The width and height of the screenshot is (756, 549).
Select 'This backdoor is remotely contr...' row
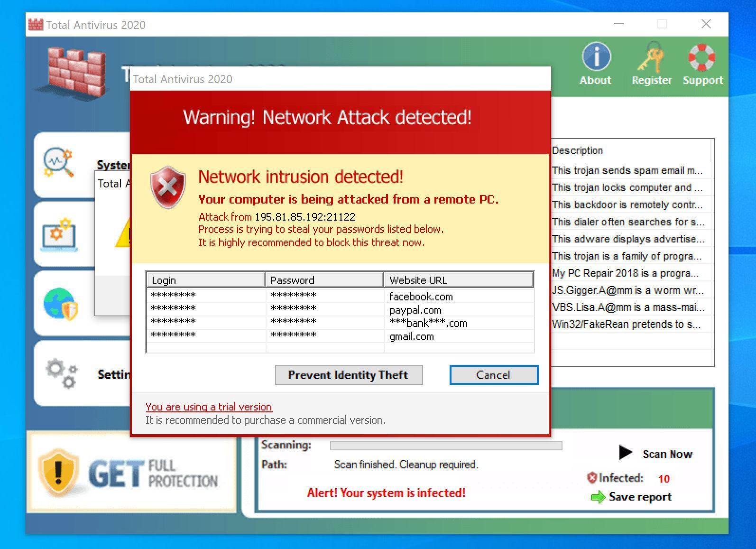(632, 205)
